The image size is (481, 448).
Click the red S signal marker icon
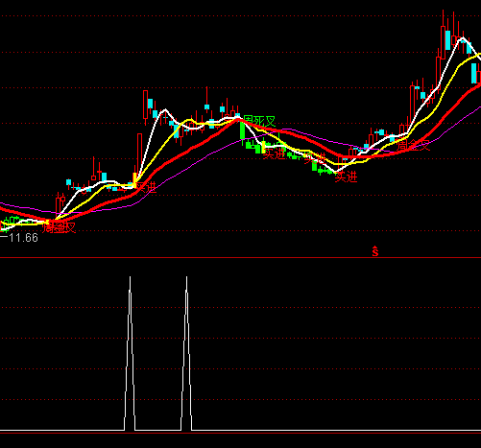click(x=375, y=251)
